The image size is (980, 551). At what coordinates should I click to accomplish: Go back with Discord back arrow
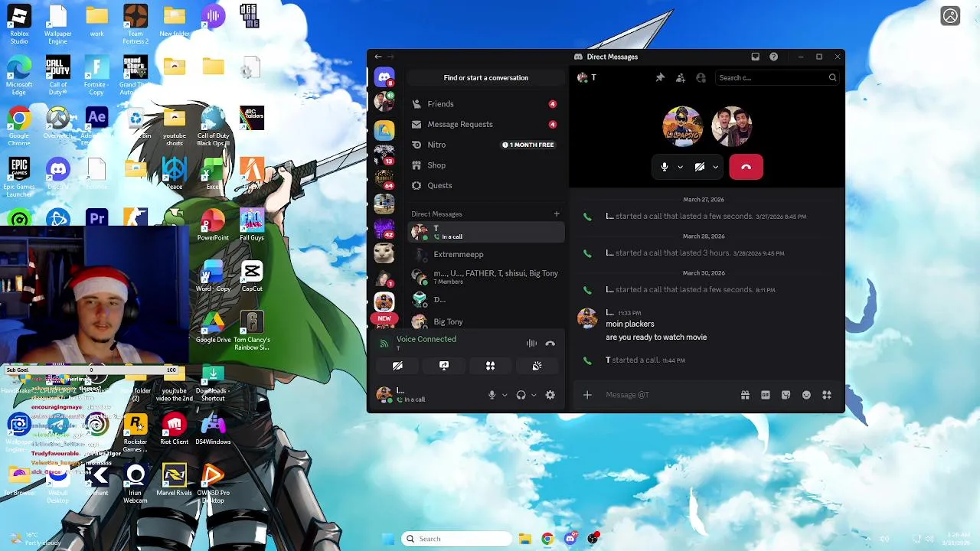point(377,57)
